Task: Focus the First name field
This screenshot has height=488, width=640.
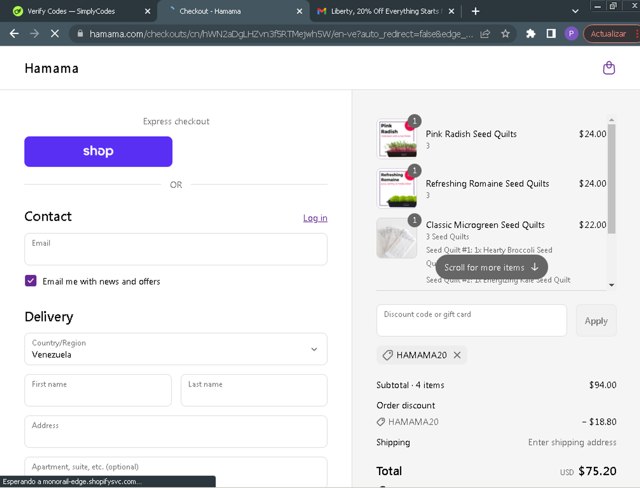Action: (x=98, y=390)
